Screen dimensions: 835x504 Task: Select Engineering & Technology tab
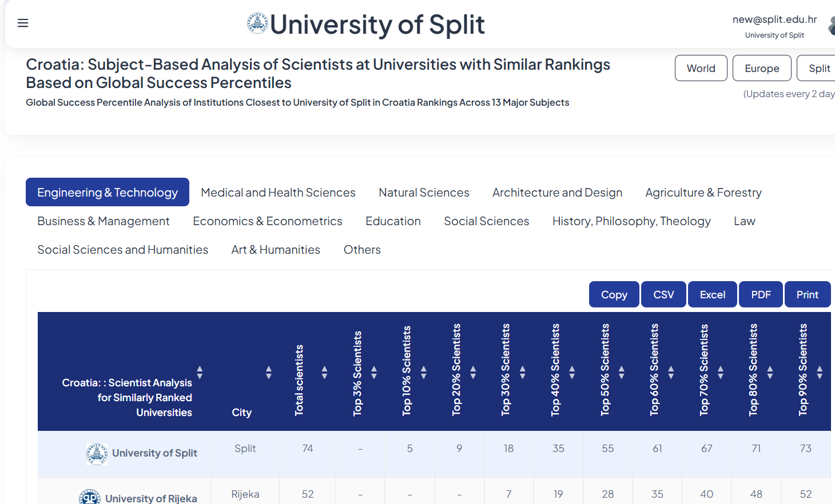108,192
